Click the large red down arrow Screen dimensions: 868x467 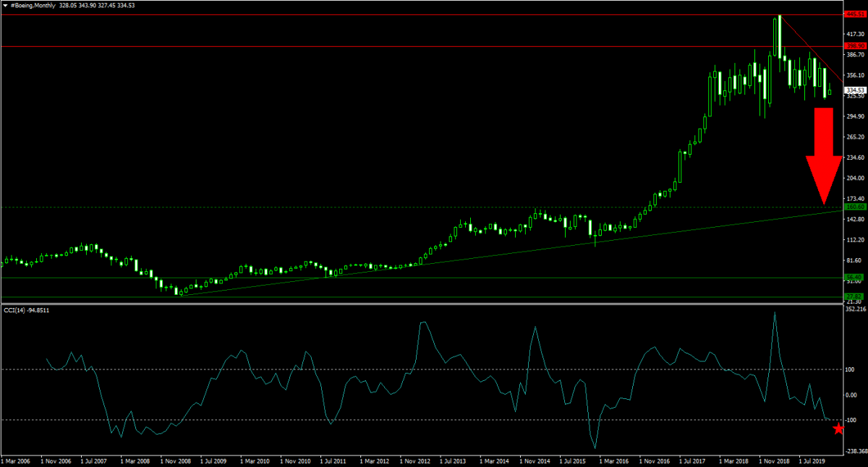point(824,155)
